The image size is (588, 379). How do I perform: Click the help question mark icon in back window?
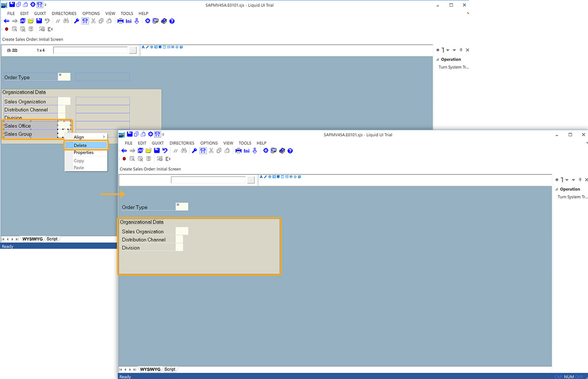point(172,21)
